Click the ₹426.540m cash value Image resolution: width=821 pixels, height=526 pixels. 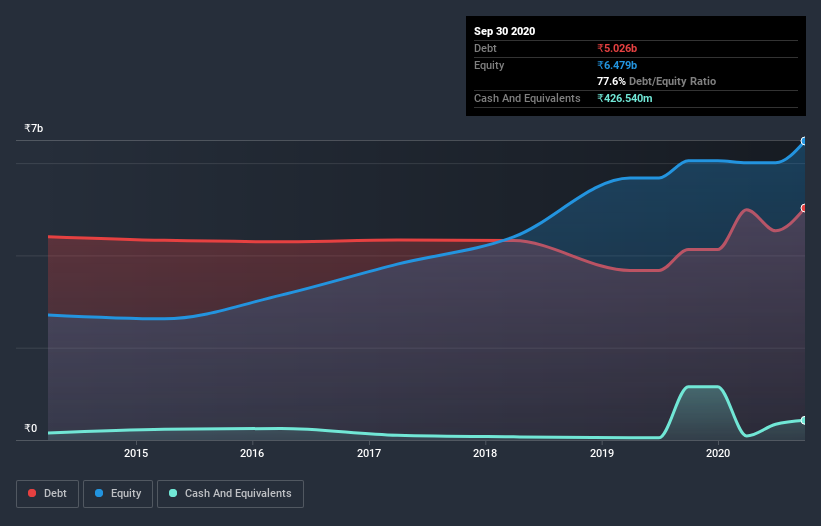tap(625, 98)
